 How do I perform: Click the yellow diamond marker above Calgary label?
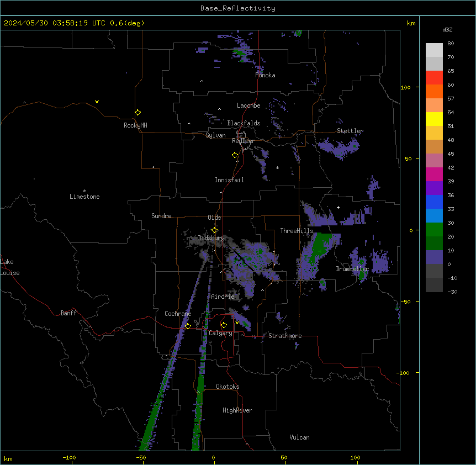click(224, 325)
